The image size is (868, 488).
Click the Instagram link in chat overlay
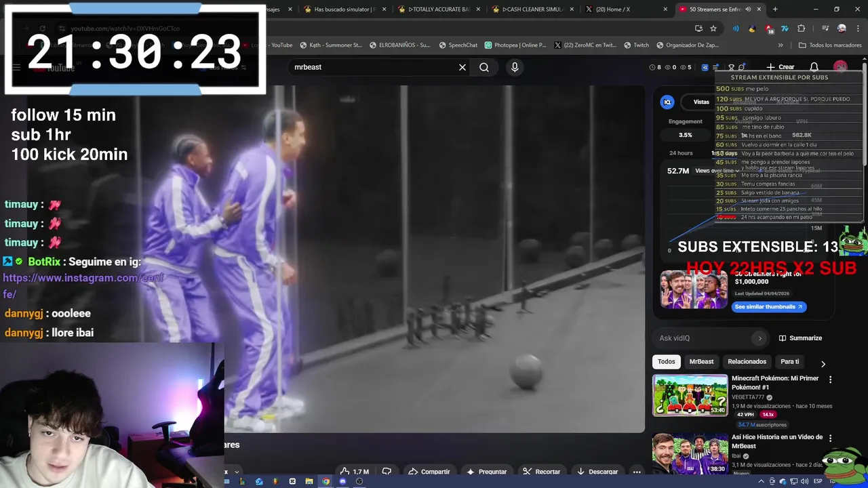pyautogui.click(x=83, y=286)
